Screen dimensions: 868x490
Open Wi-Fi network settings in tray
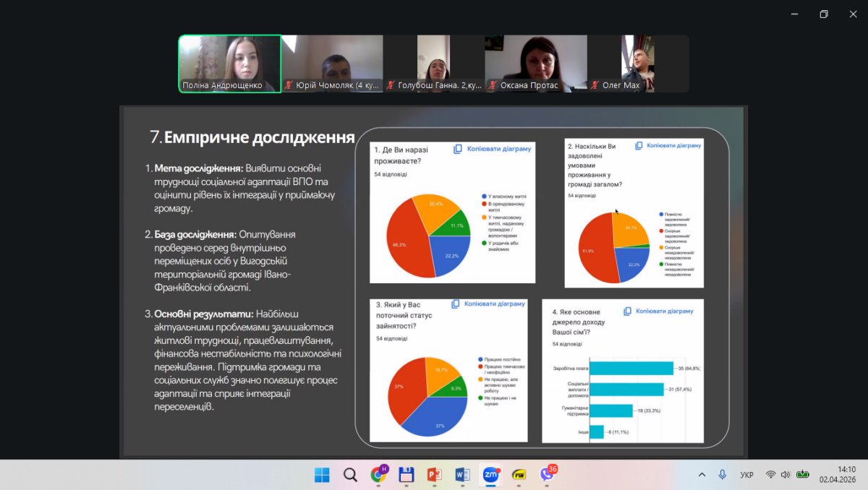coord(770,475)
